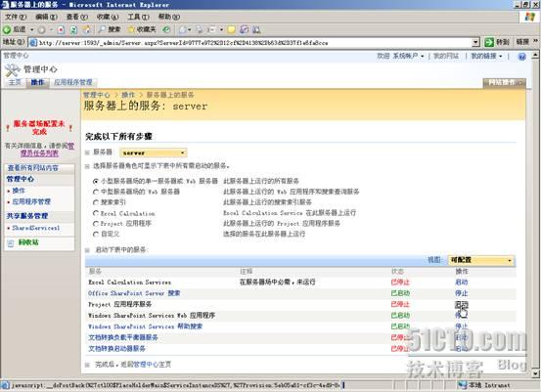Select the 自定义 (custom) radio button

pyautogui.click(x=96, y=234)
